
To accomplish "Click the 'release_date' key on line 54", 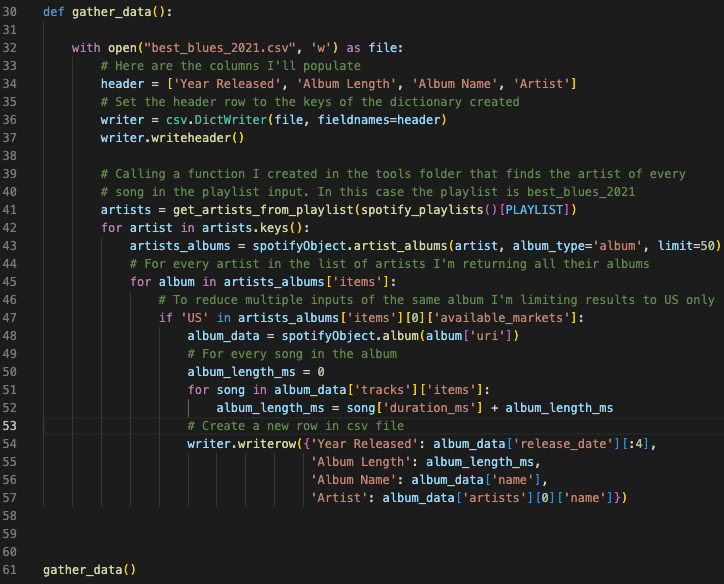I will click(563, 444).
